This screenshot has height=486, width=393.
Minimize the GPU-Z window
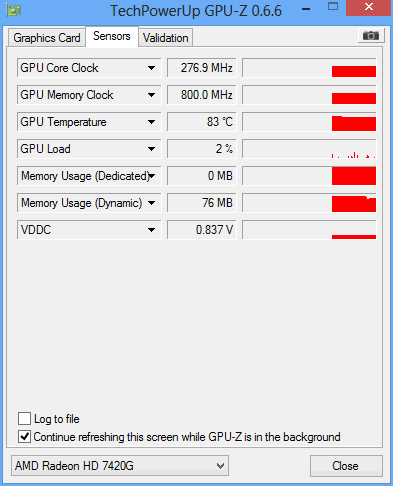[306, 9]
